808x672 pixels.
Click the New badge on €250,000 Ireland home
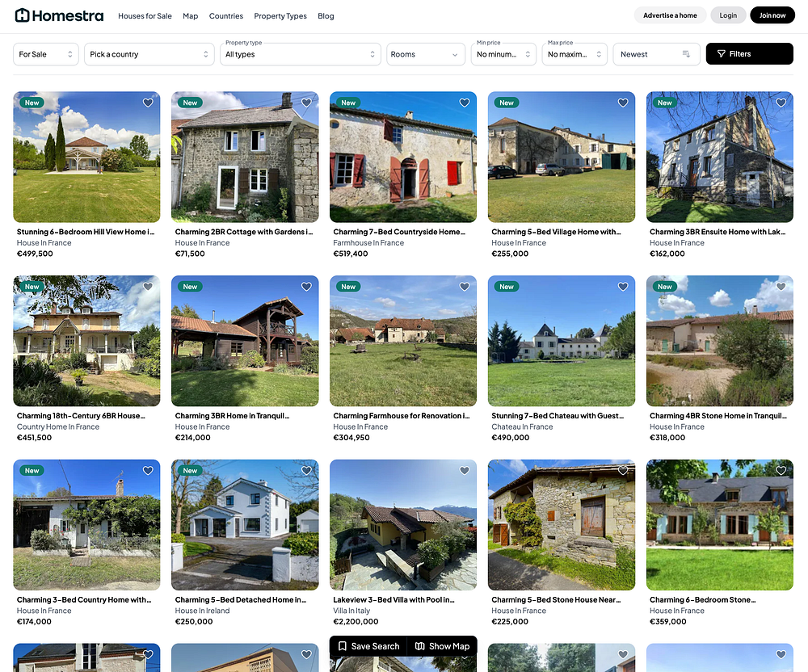click(190, 470)
